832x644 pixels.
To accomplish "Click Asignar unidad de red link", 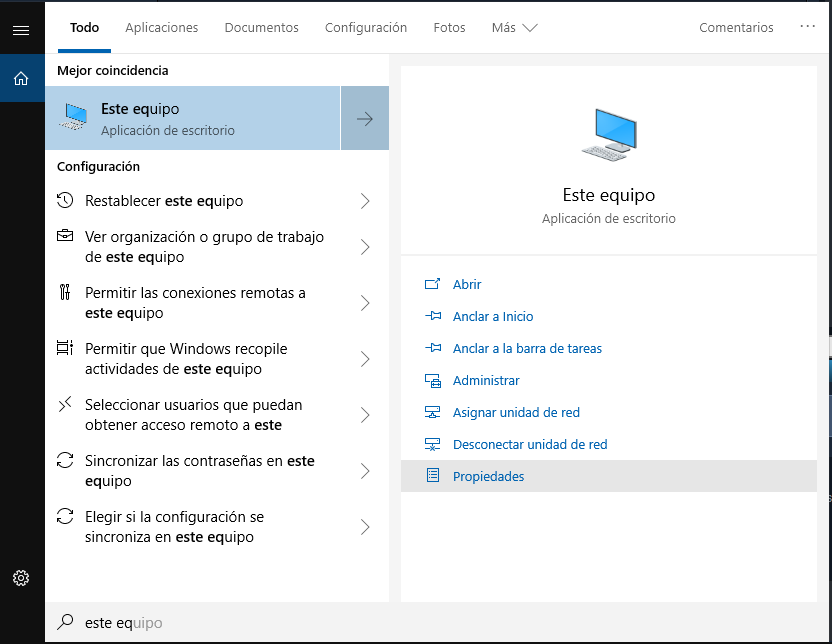I will [x=516, y=412].
